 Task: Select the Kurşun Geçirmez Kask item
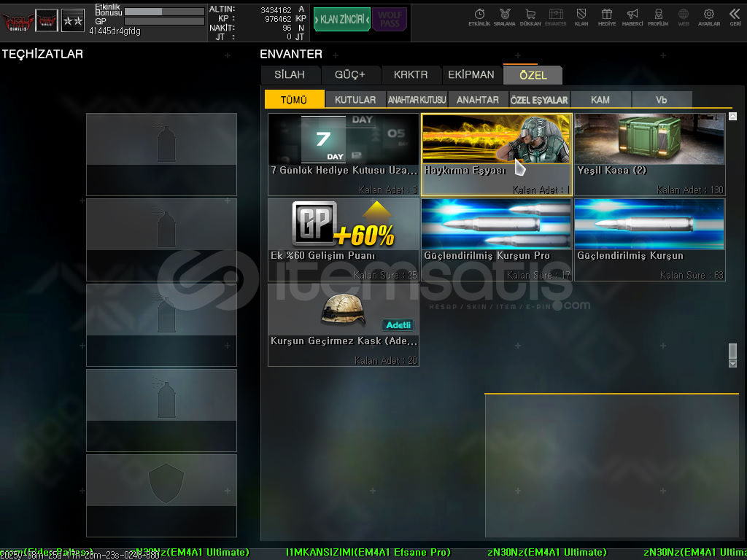(344, 324)
